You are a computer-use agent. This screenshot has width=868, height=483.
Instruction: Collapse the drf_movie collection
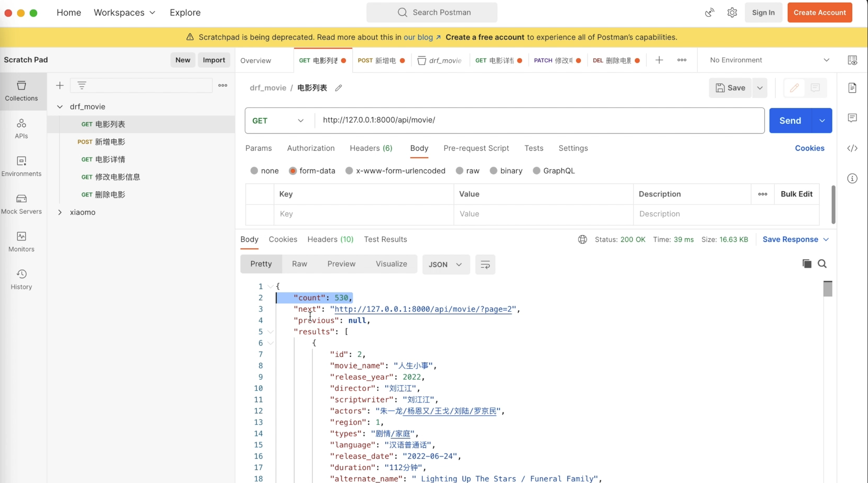point(60,107)
